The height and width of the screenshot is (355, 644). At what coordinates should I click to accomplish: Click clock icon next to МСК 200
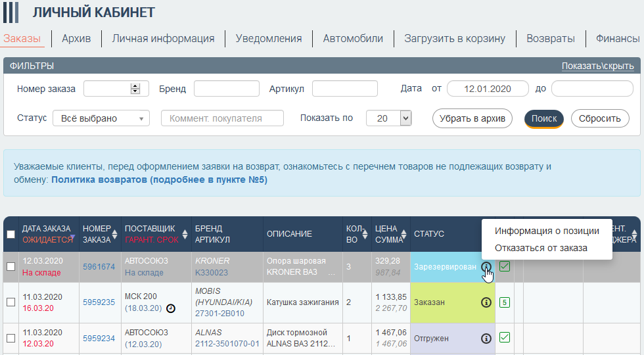point(171,308)
